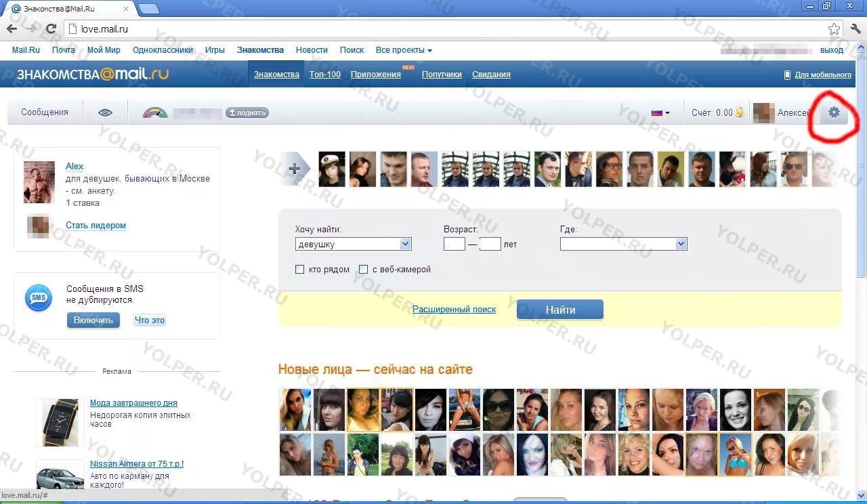
Task: Open the new tab button
Action: coord(148,9)
